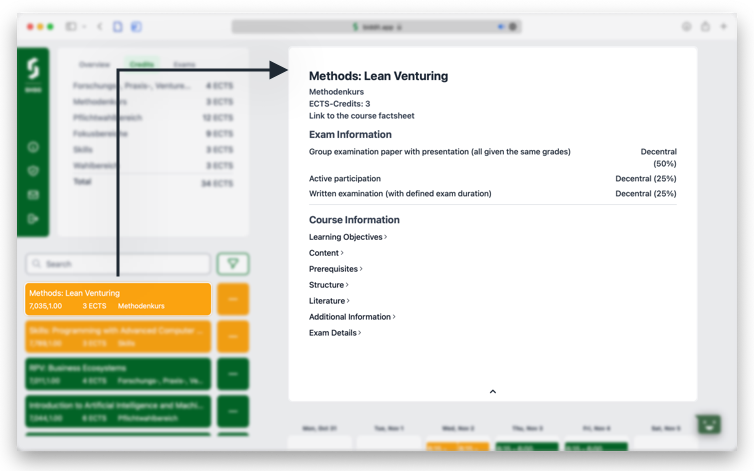Open the Link to the course factsheet
Image resolution: width=754 pixels, height=471 pixels.
coord(361,116)
